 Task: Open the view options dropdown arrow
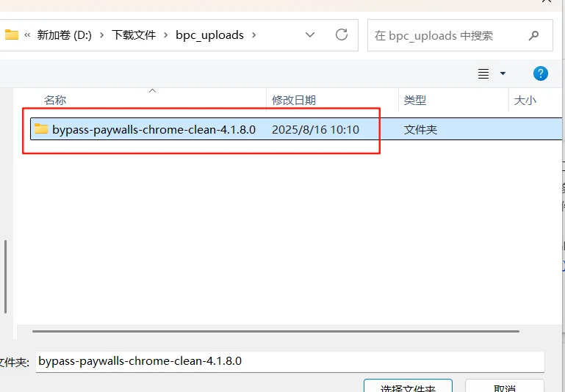[x=503, y=73]
